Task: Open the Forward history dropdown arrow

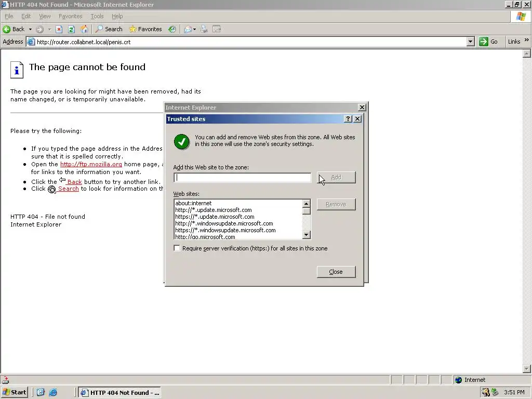Action: click(x=49, y=29)
